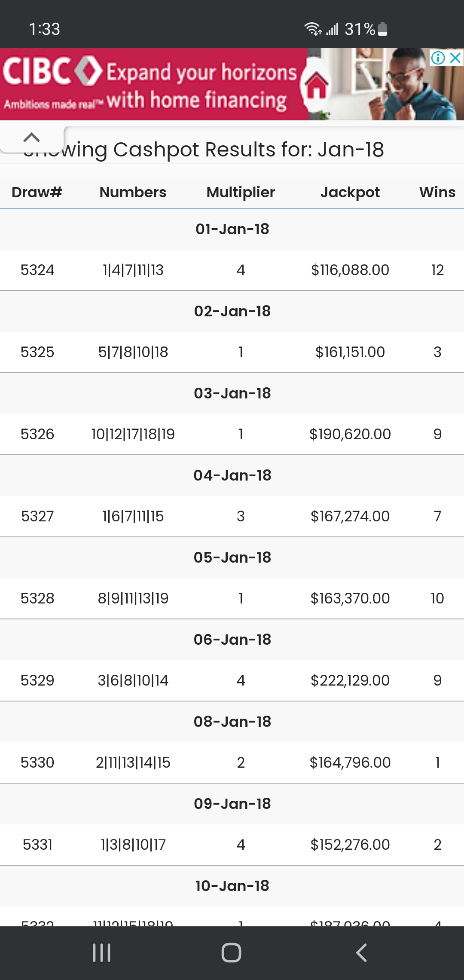Close the CIBC ad banner
This screenshot has height=980, width=464.
[x=455, y=58]
